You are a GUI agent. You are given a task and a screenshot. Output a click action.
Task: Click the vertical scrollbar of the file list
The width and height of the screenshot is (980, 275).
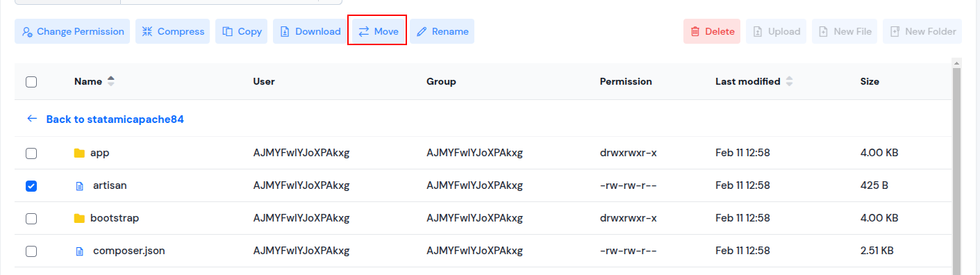956,167
